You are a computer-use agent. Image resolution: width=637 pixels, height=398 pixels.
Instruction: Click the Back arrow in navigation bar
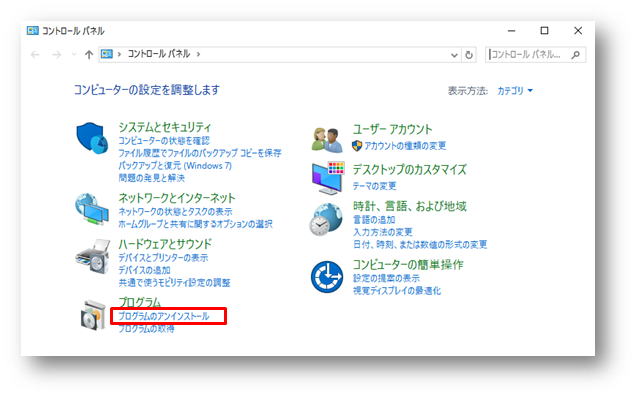tap(35, 54)
